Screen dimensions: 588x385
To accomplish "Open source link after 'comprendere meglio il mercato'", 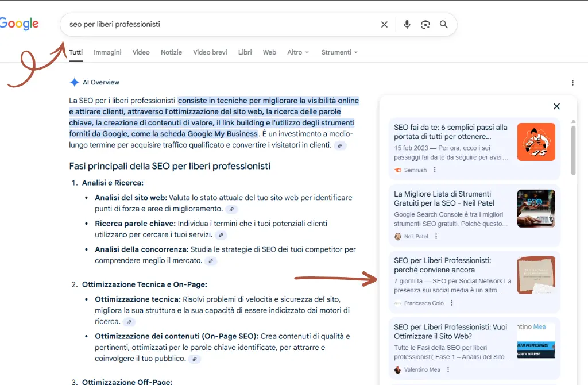I will coord(211,261).
